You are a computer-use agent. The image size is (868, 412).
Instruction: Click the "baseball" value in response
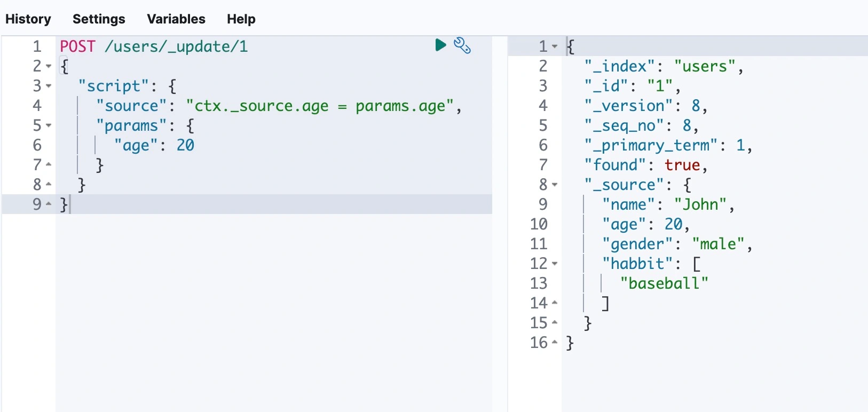664,283
